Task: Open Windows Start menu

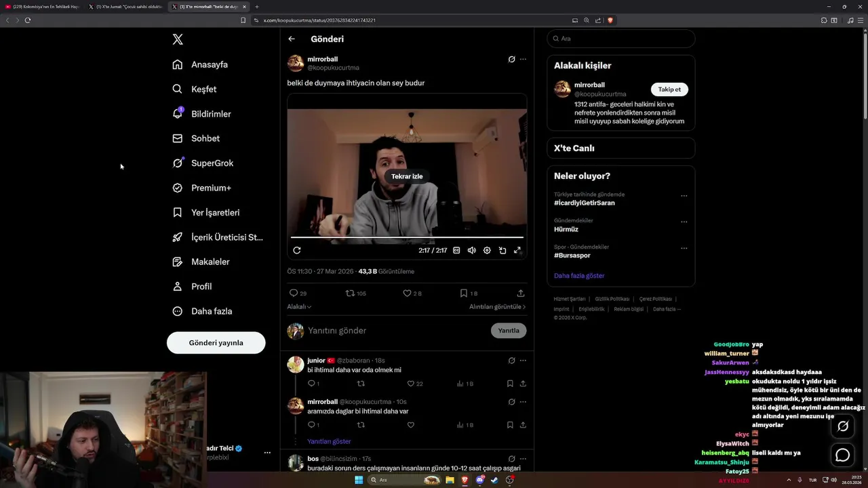Action: (x=359, y=480)
